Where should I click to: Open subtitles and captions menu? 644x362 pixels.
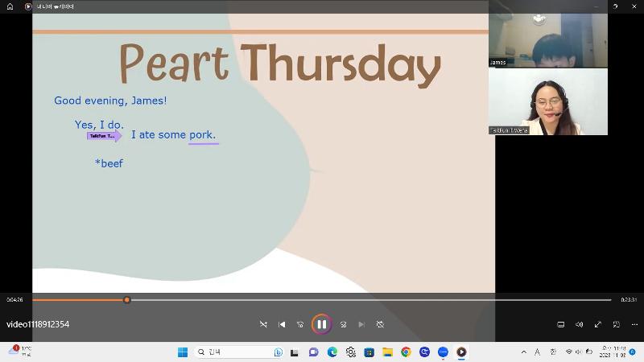(561, 324)
